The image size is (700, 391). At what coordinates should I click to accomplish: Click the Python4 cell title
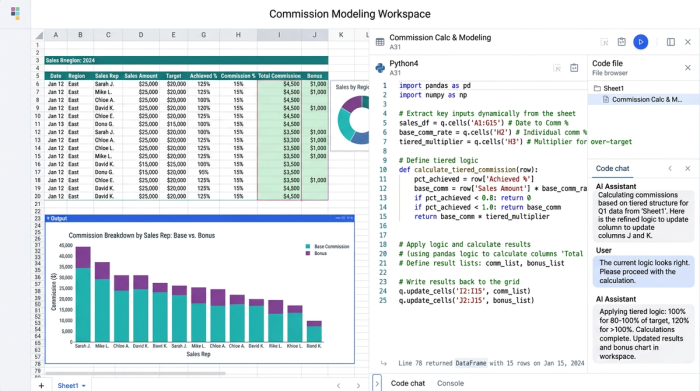[x=404, y=63]
